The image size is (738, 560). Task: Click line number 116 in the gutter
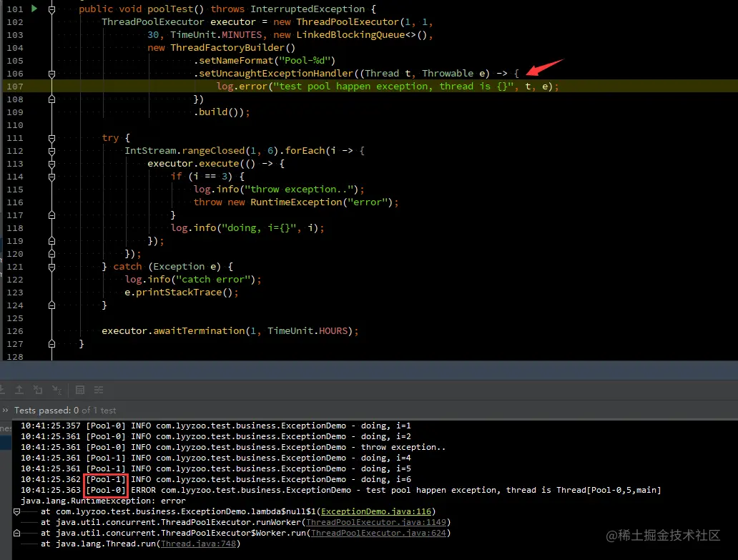point(15,202)
